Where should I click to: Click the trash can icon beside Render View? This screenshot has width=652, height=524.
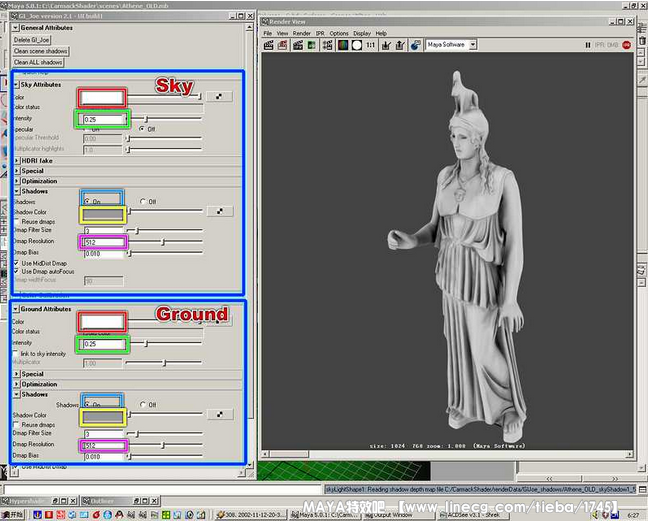click(642, 40)
